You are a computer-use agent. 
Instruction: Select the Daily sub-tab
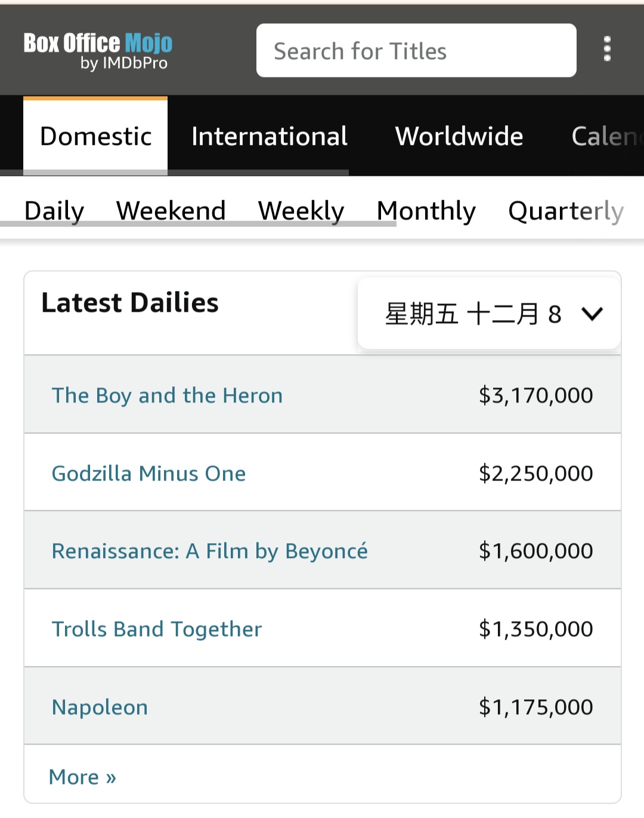[54, 210]
